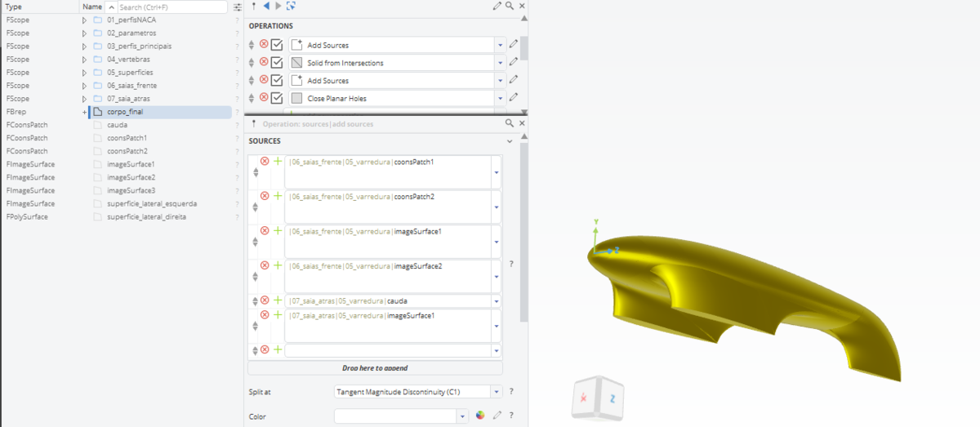
Task: Select coonsPatch2 in the object tree
Action: point(127,151)
